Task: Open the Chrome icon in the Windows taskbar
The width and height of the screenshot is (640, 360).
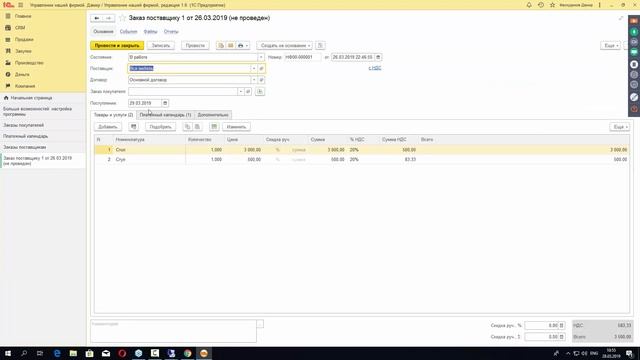Action: [x=187, y=353]
